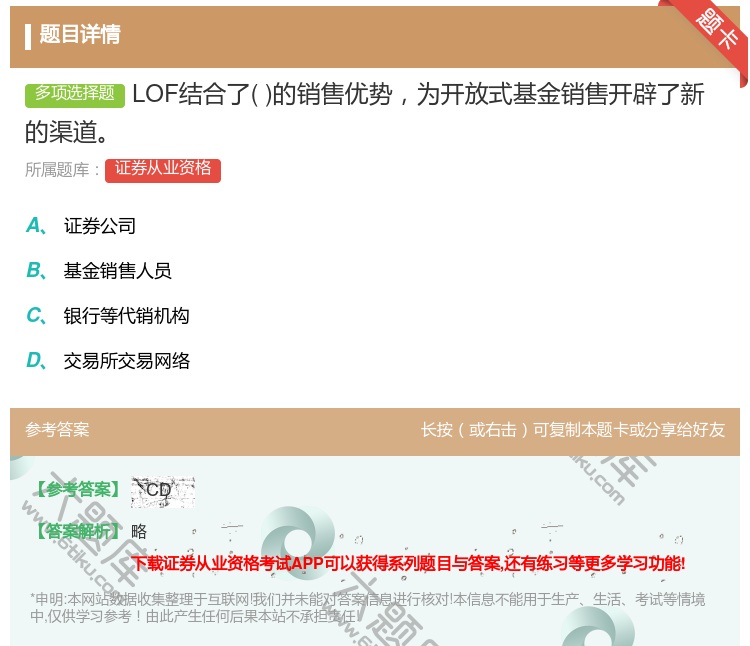Click the 多项选择题 question type badge

click(75, 95)
